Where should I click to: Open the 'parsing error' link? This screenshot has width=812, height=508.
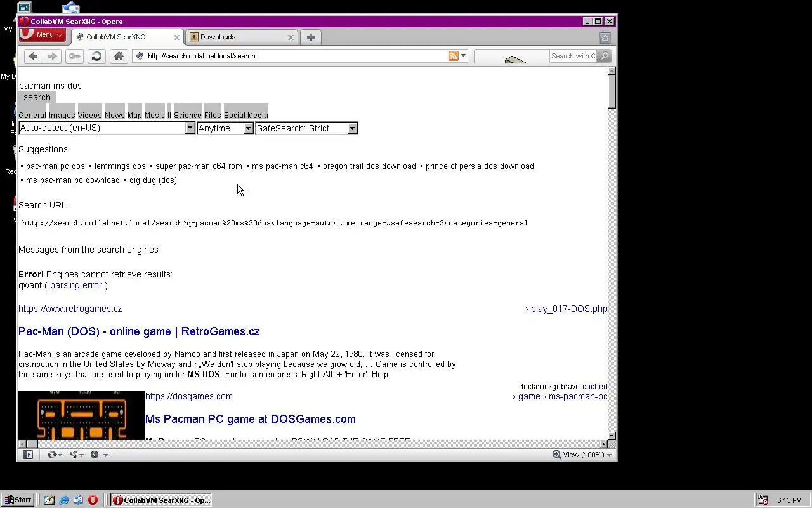(x=76, y=286)
